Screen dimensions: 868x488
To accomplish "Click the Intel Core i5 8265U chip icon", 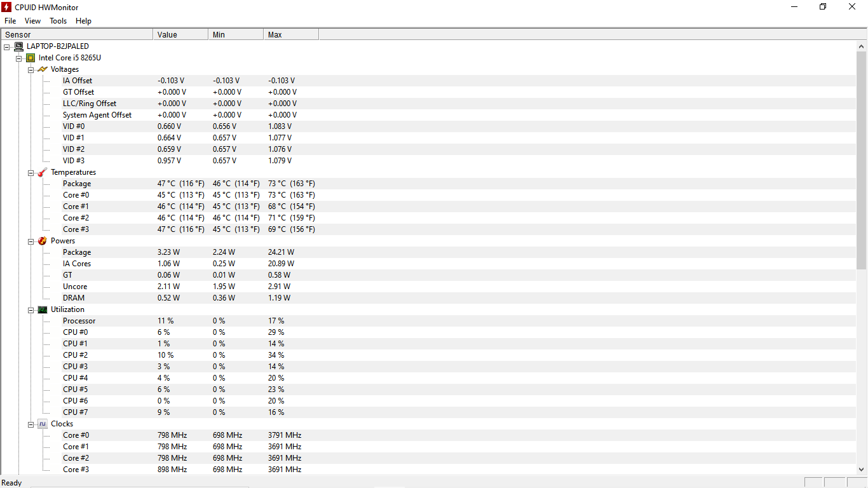I will coord(31,58).
